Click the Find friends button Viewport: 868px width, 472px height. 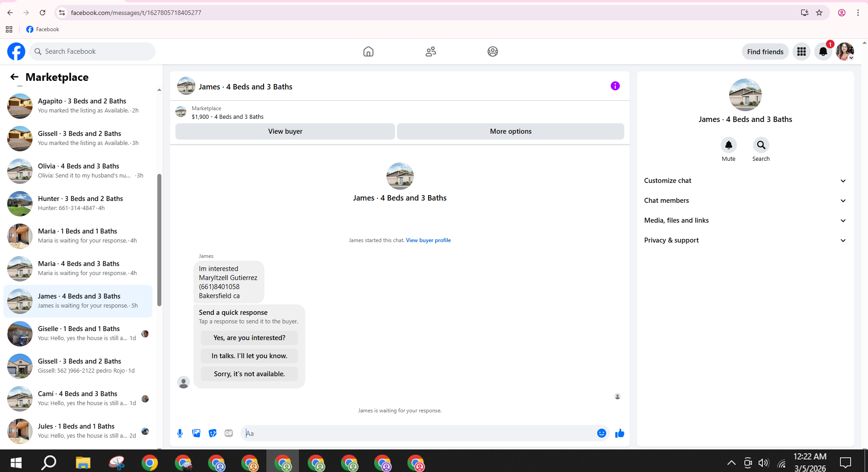(765, 51)
